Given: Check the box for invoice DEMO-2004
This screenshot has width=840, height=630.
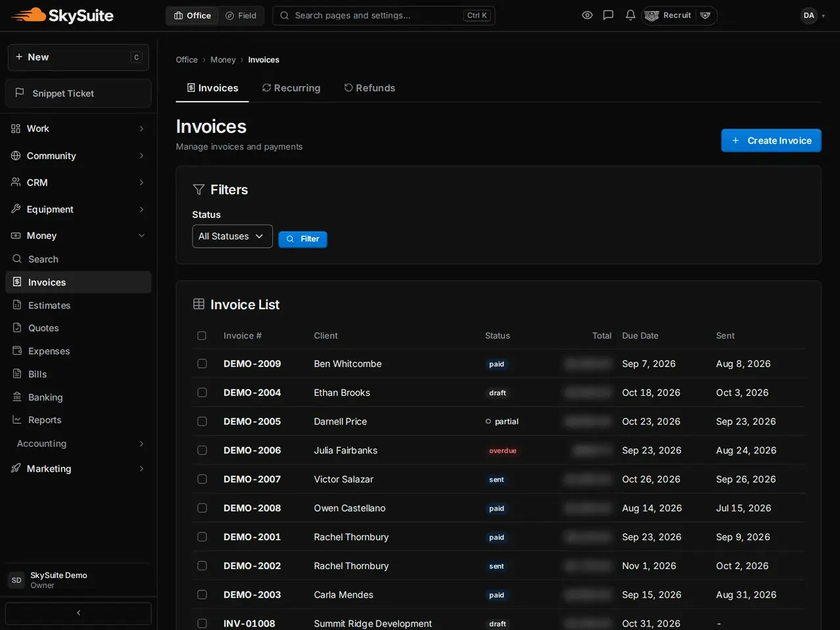Looking at the screenshot, I should [202, 392].
